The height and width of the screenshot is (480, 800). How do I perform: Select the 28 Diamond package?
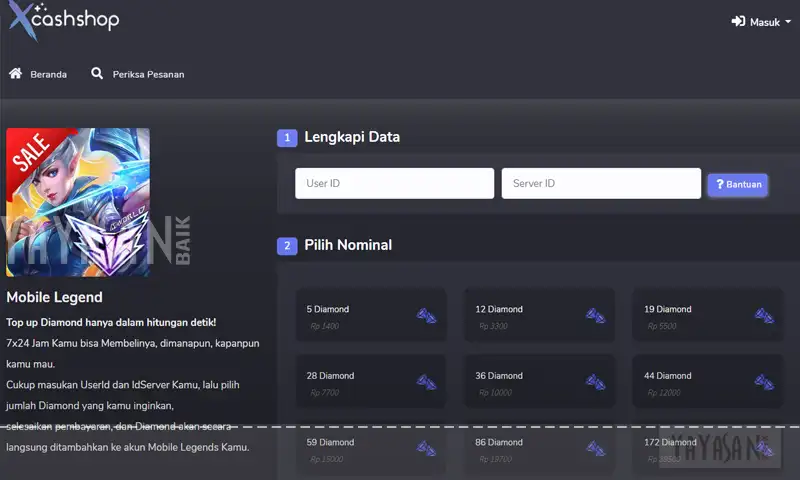pyautogui.click(x=371, y=382)
